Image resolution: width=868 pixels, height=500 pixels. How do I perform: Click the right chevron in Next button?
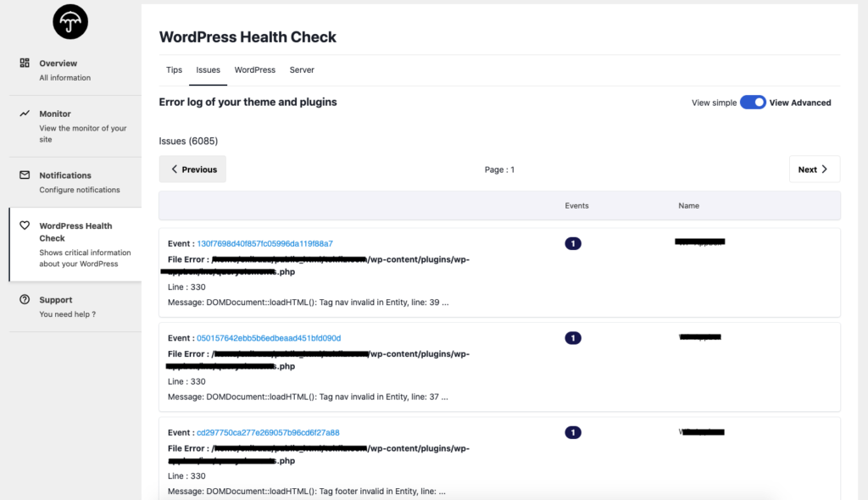point(824,169)
